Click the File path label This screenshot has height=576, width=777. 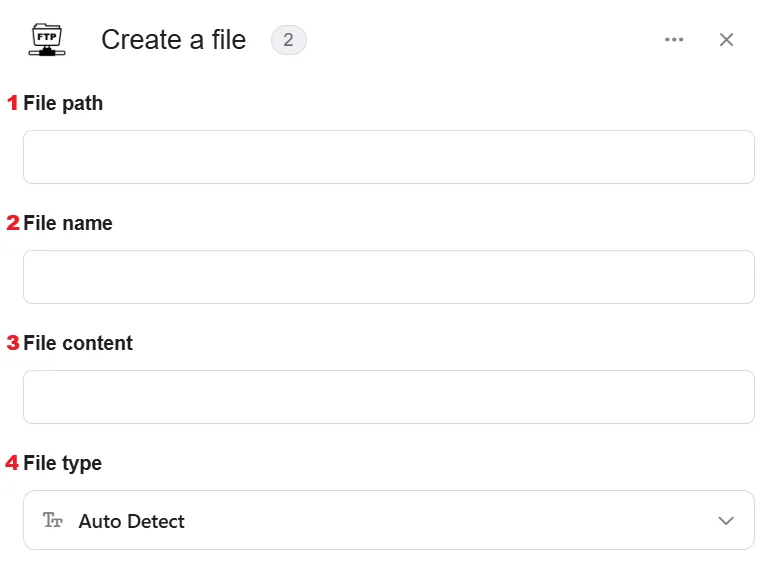click(63, 104)
